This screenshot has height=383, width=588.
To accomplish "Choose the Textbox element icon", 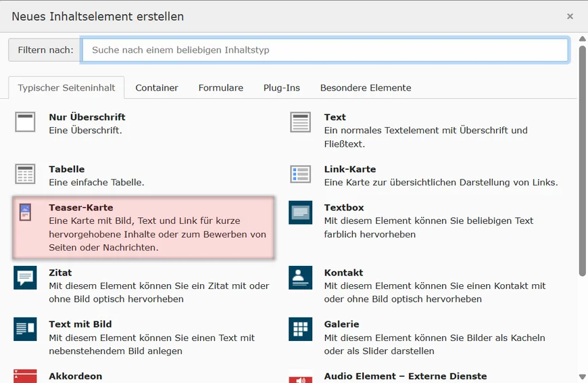I will coord(300,212).
